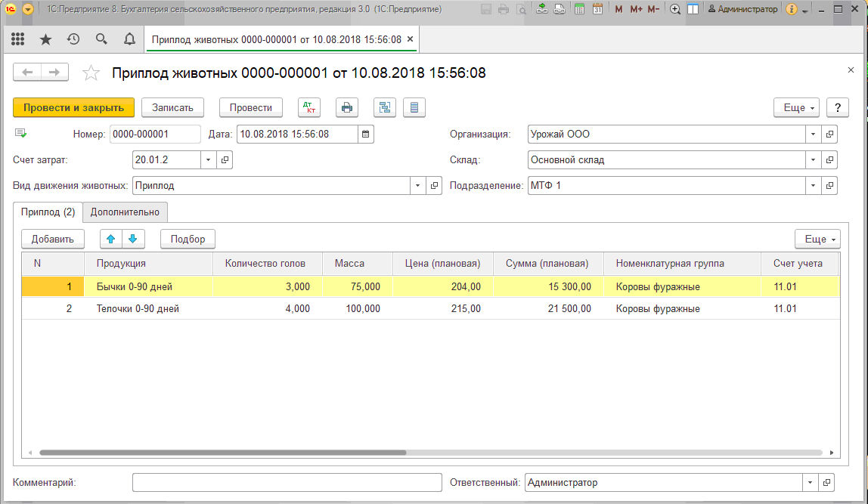Expand Организация dropdown list
Screen dimensions: 868x504
point(813,135)
